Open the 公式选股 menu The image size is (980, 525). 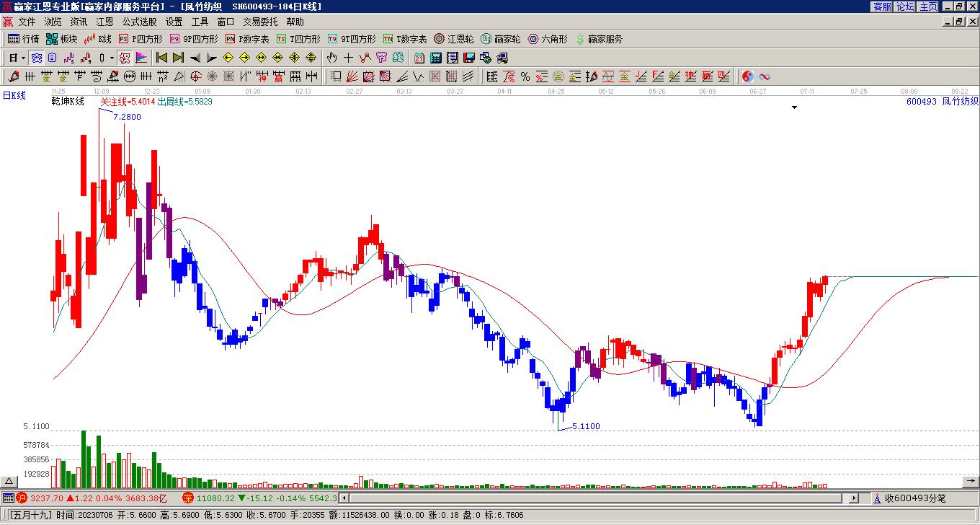[x=139, y=22]
